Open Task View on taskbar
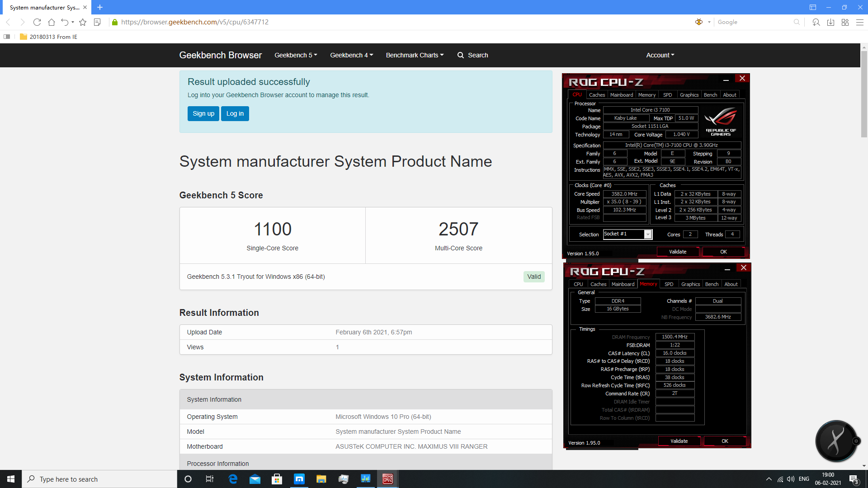This screenshot has width=868, height=488. (209, 479)
